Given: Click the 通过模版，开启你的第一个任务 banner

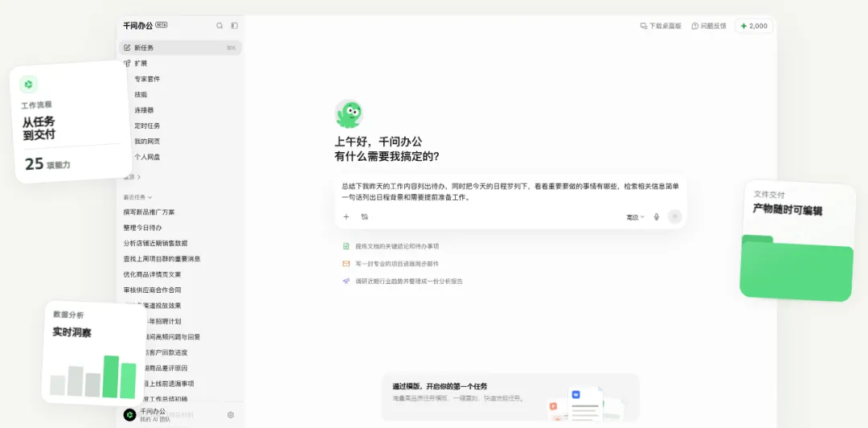Looking at the screenshot, I should tap(510, 397).
